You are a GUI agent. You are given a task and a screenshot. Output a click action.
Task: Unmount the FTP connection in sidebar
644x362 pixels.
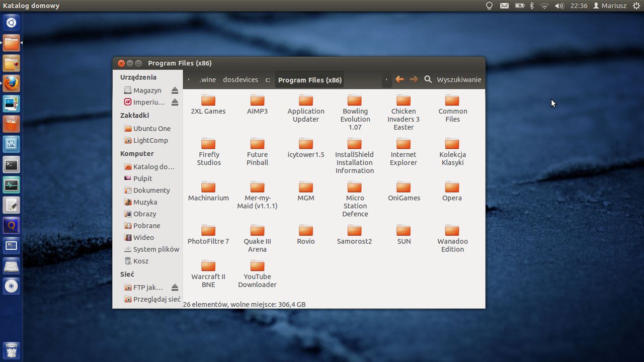pos(175,288)
